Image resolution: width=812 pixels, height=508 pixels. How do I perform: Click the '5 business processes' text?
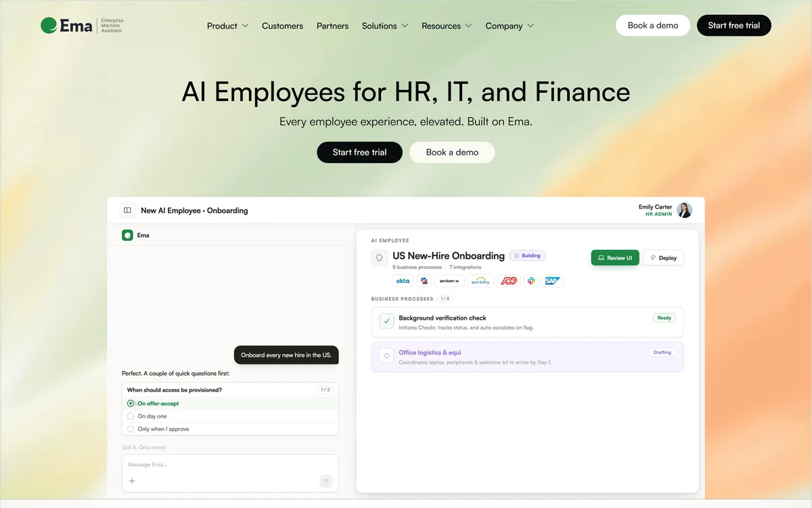[417, 268]
